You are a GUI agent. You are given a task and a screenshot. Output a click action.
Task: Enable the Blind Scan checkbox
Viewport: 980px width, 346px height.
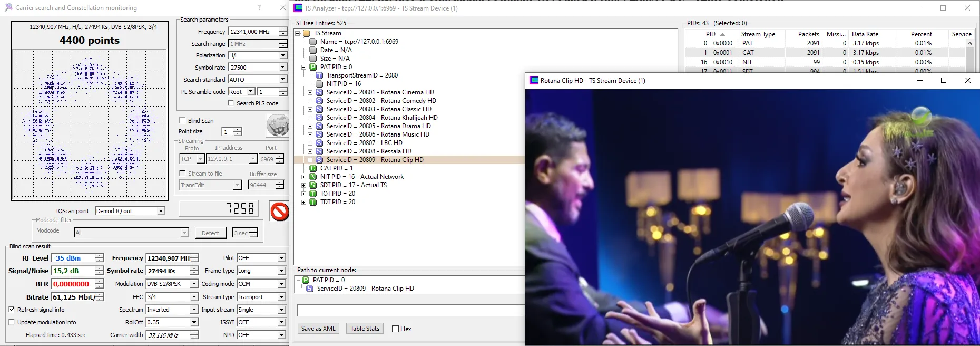182,120
